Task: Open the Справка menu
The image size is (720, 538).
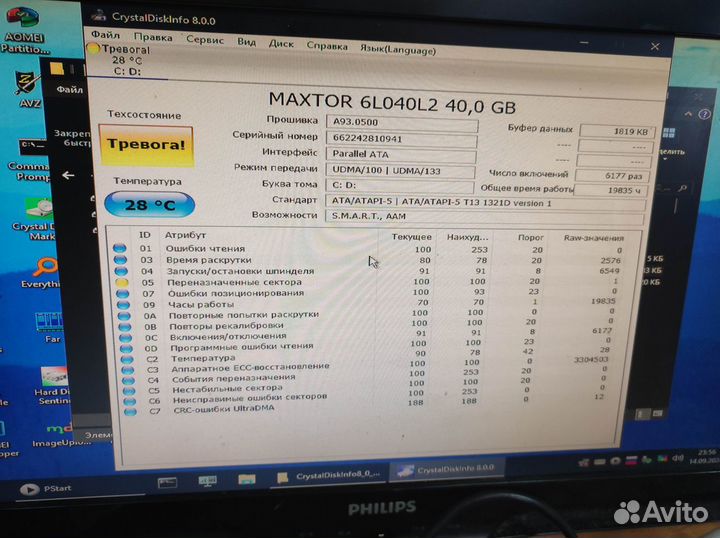Action: 327,46
